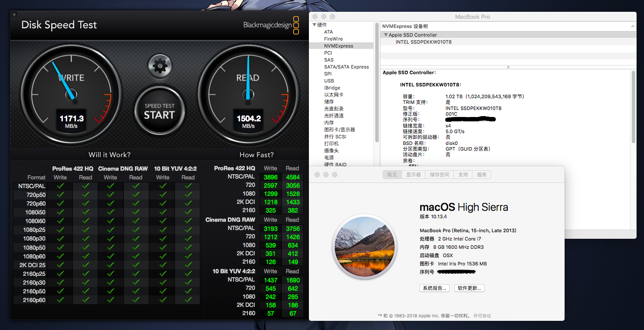Select 光纤通道 in hardware sidebar
This screenshot has width=644, height=330.
(334, 116)
